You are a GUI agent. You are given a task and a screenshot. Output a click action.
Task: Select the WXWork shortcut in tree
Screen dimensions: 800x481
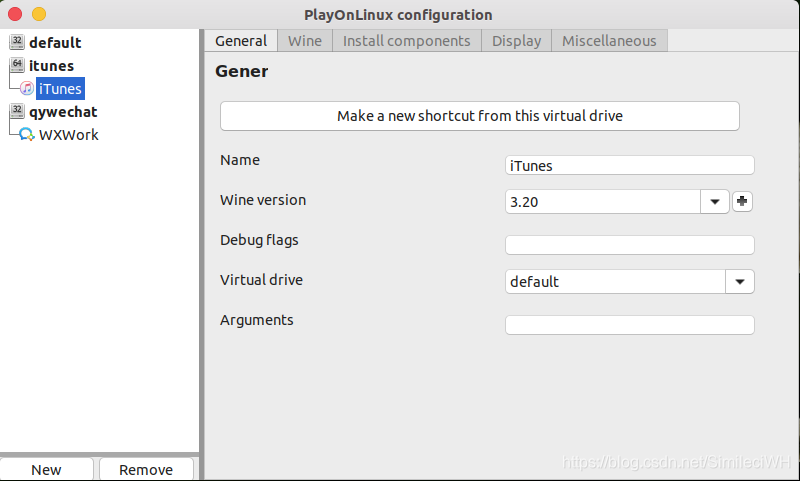tap(69, 135)
